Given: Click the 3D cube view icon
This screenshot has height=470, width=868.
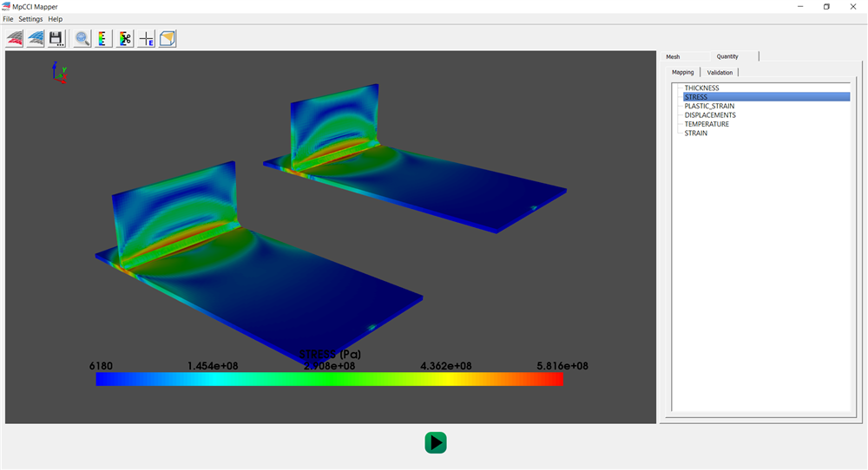Looking at the screenshot, I should click(x=168, y=38).
